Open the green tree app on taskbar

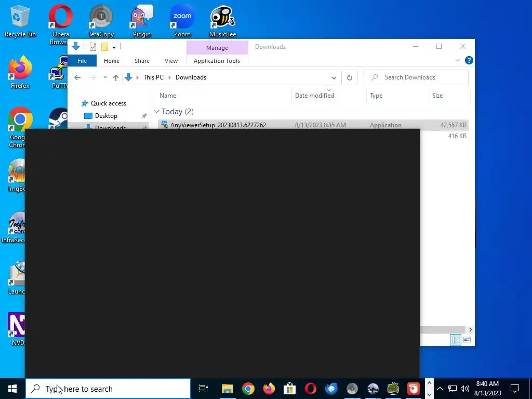tap(393, 389)
